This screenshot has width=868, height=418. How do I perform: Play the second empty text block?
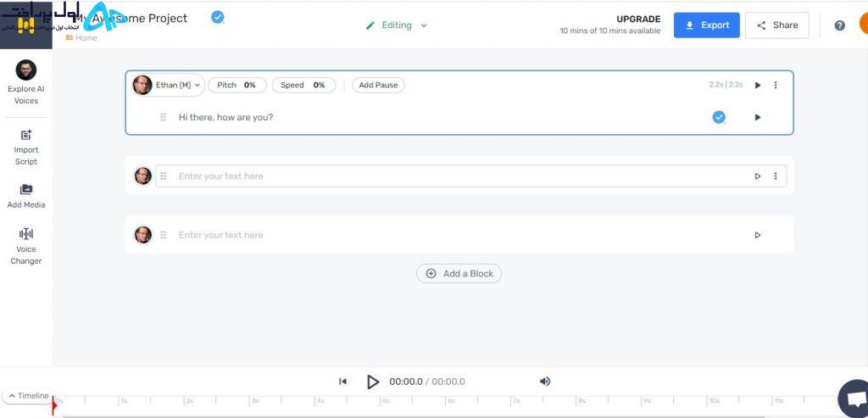click(x=758, y=176)
